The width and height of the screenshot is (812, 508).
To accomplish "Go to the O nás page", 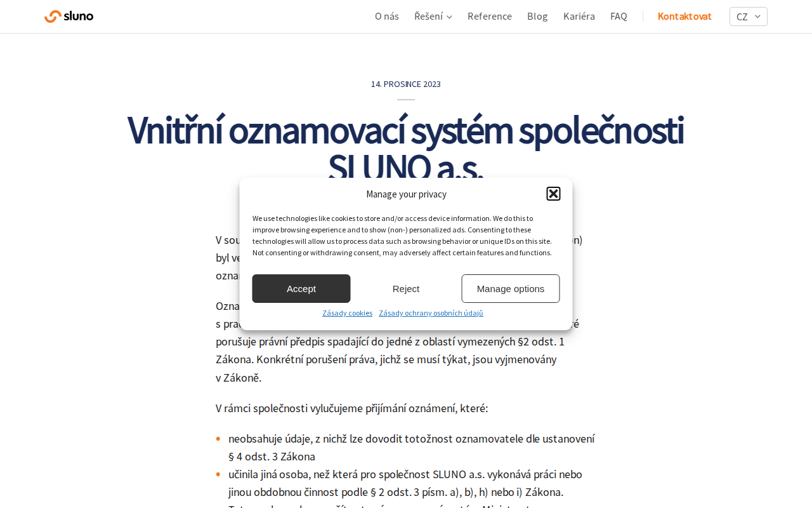I will tap(387, 17).
